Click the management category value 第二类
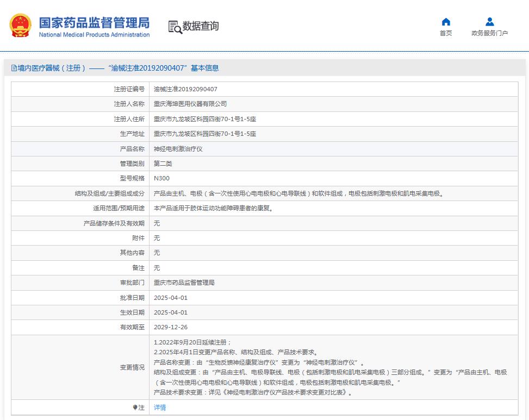The width and height of the screenshot is (529, 420). pyautogui.click(x=163, y=164)
